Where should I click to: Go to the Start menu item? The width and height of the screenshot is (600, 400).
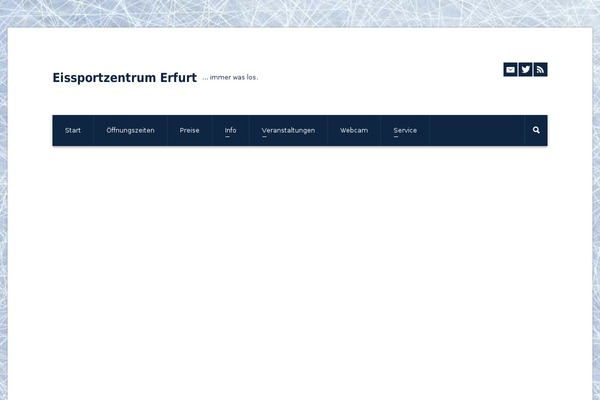73,131
